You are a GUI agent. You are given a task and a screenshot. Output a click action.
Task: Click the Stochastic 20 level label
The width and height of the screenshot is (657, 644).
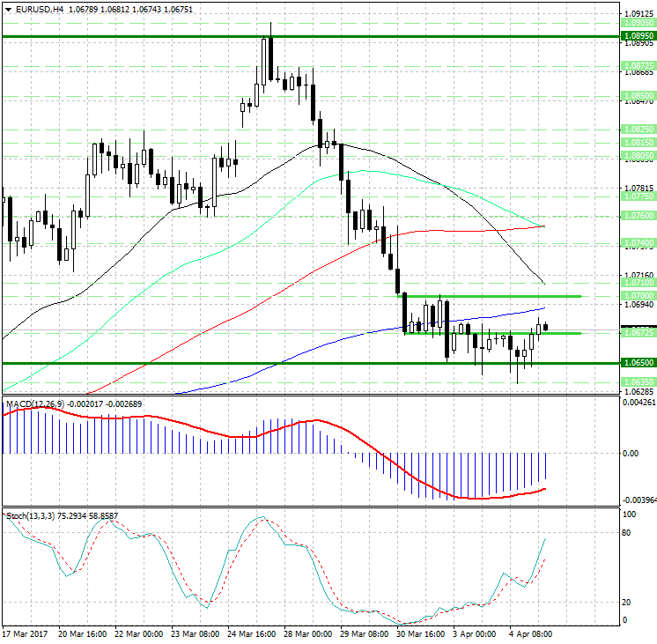tap(626, 603)
